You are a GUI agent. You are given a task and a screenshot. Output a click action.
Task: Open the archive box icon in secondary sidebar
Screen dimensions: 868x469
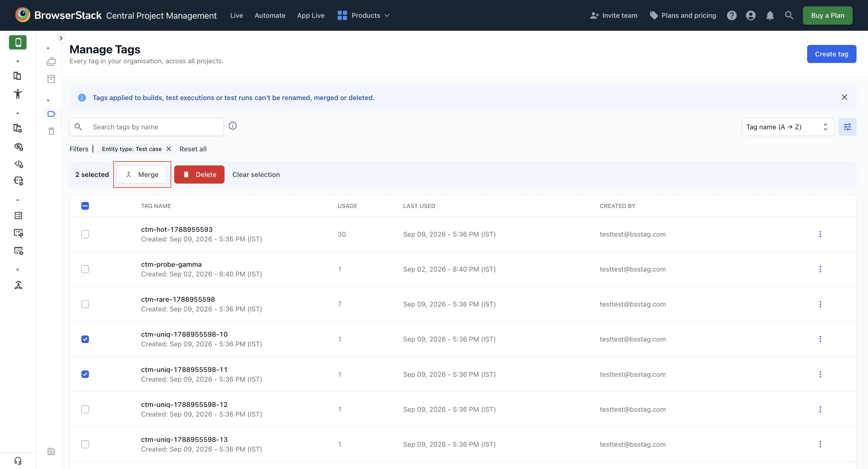pyautogui.click(x=51, y=79)
